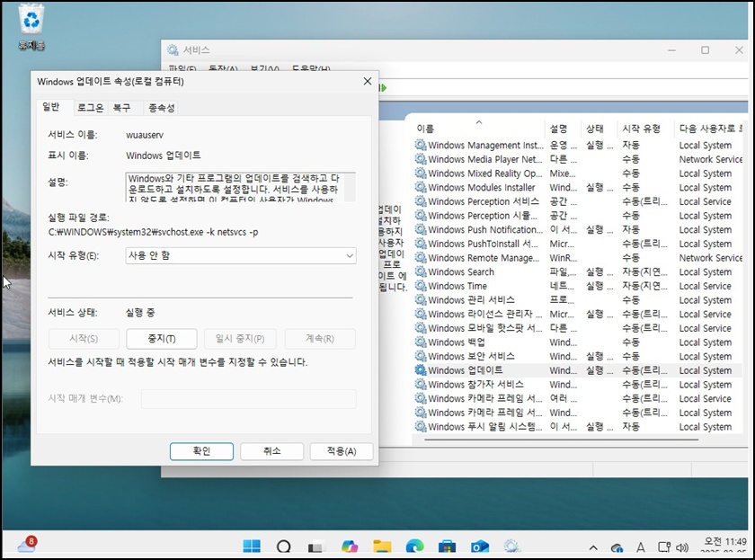
Task: Select the Windows 관리 서비스 row
Action: [578, 299]
